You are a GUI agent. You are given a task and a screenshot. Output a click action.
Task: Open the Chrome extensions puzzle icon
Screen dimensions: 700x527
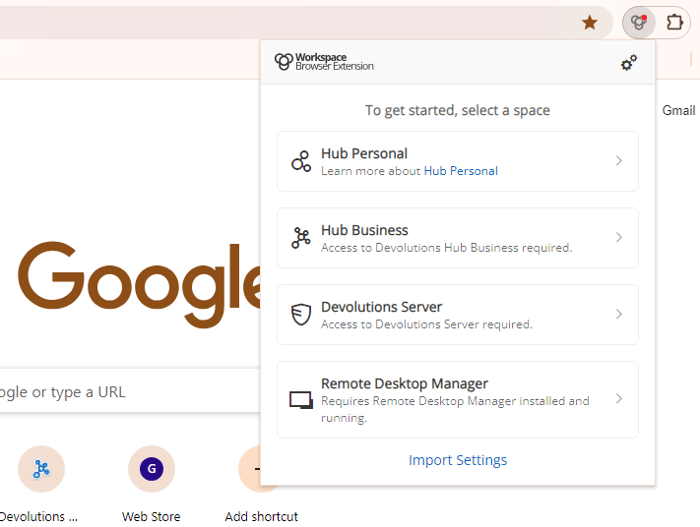click(x=674, y=22)
